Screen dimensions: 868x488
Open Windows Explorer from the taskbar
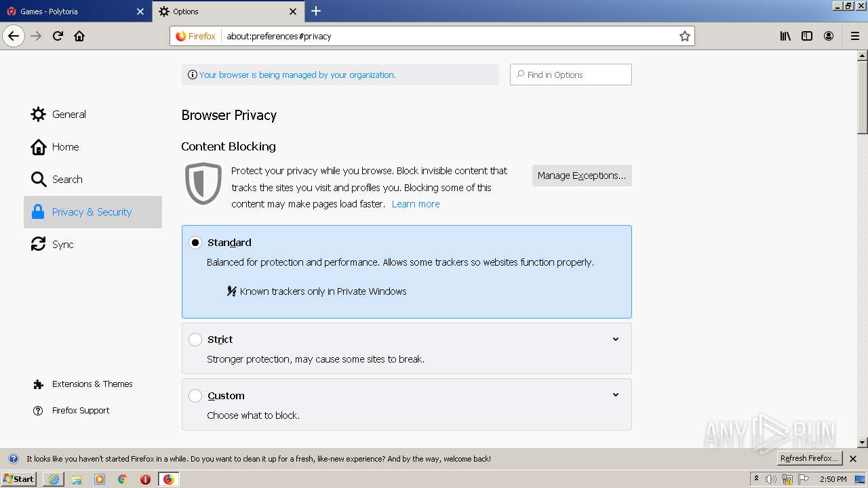(77, 479)
